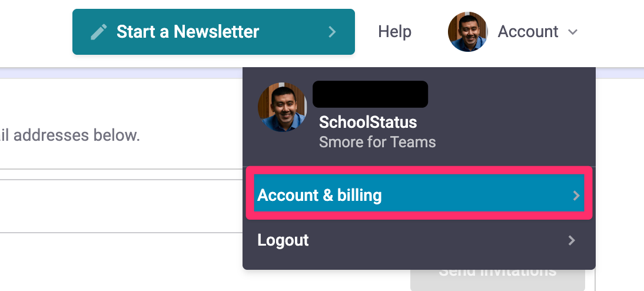Image resolution: width=644 pixels, height=291 pixels.
Task: Click the arrow next to Logout
Action: 571,240
